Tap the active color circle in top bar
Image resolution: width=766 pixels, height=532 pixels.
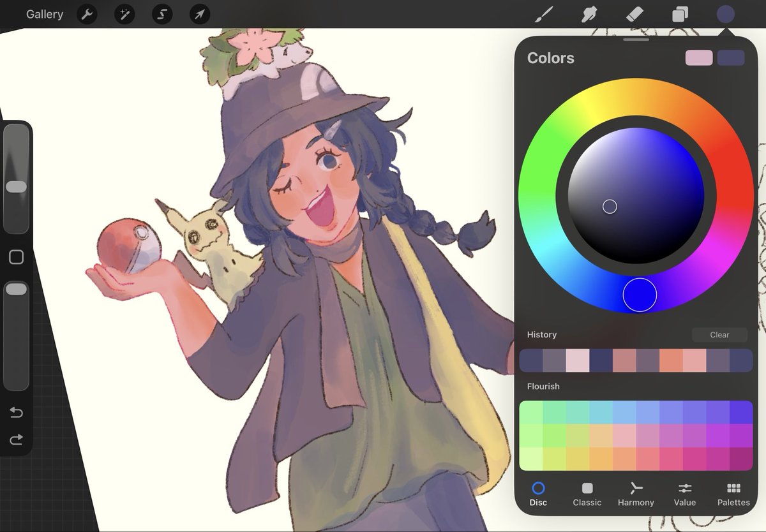[x=725, y=14]
